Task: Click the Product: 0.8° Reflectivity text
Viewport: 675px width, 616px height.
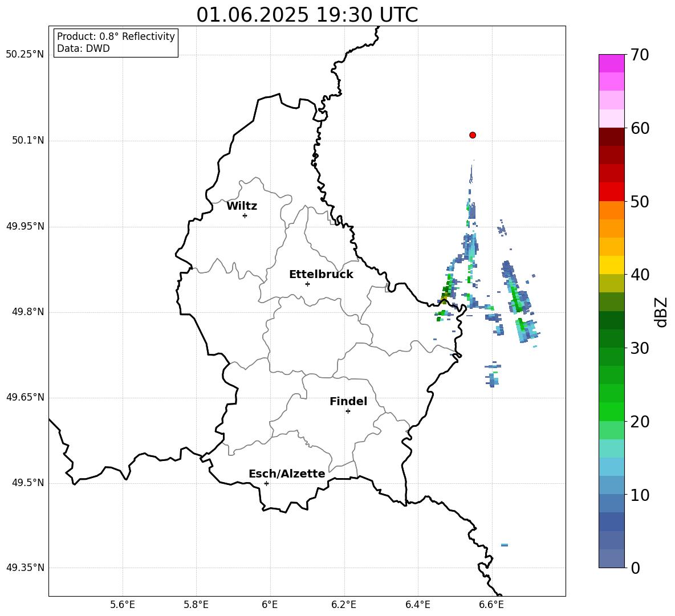Action: pyautogui.click(x=116, y=36)
